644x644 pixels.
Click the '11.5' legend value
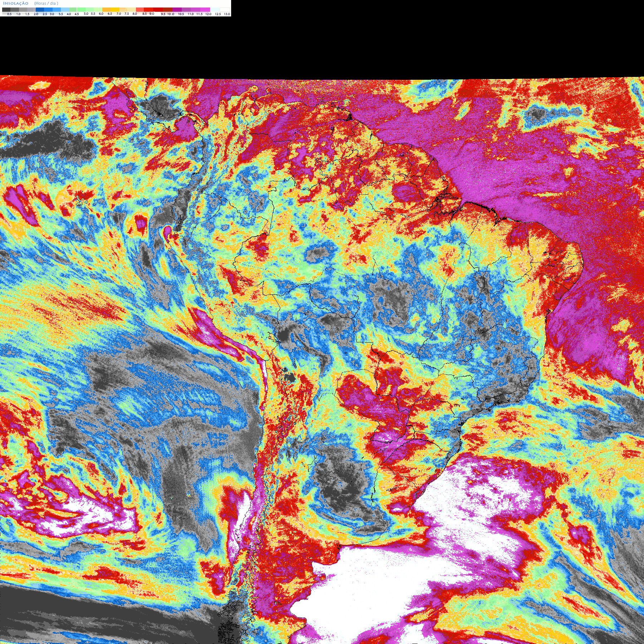(199, 14)
